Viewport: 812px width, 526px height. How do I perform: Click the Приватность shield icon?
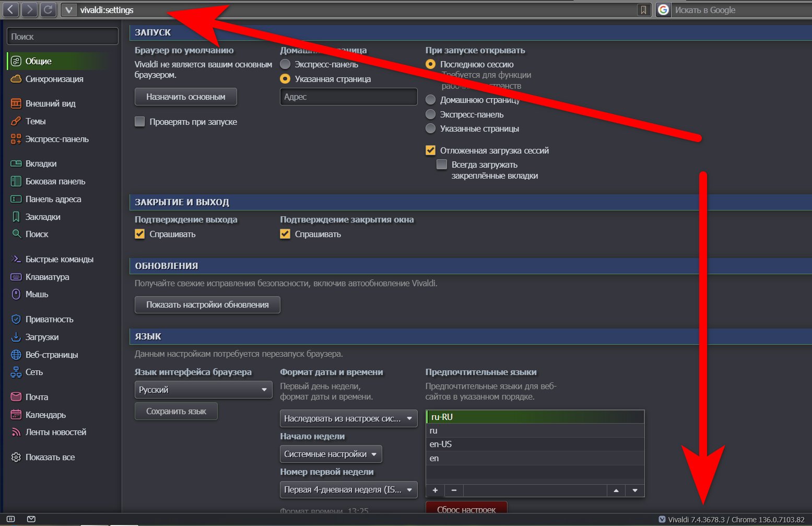16,319
